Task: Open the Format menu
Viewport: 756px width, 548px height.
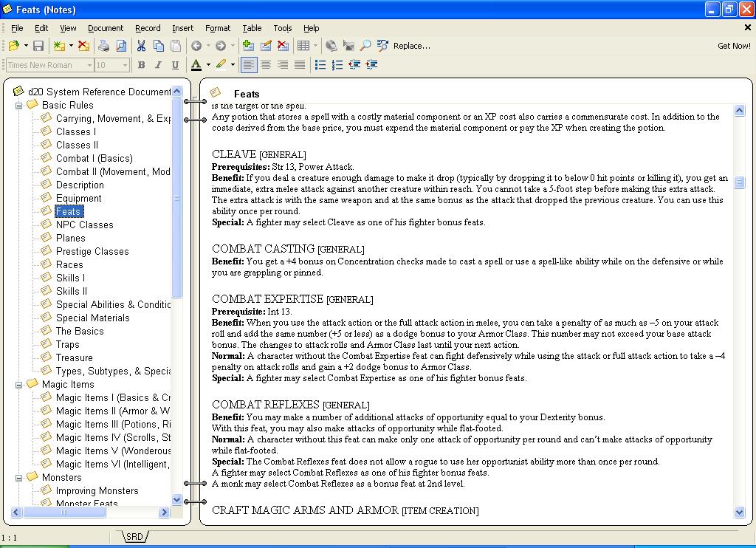Action: tap(218, 28)
